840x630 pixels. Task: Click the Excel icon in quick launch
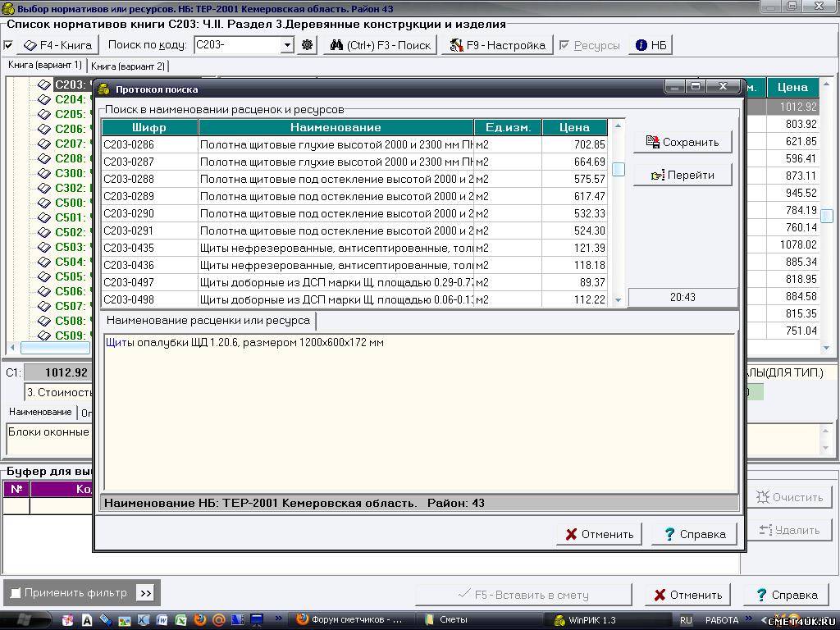[180, 620]
